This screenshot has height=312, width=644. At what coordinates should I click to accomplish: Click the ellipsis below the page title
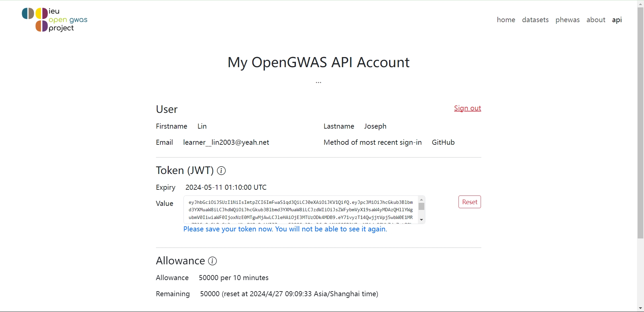(318, 82)
